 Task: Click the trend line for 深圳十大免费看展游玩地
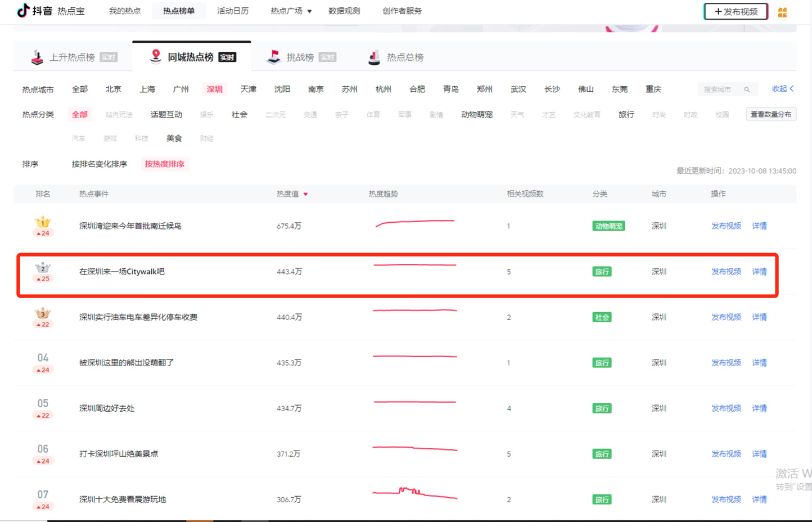point(415,494)
